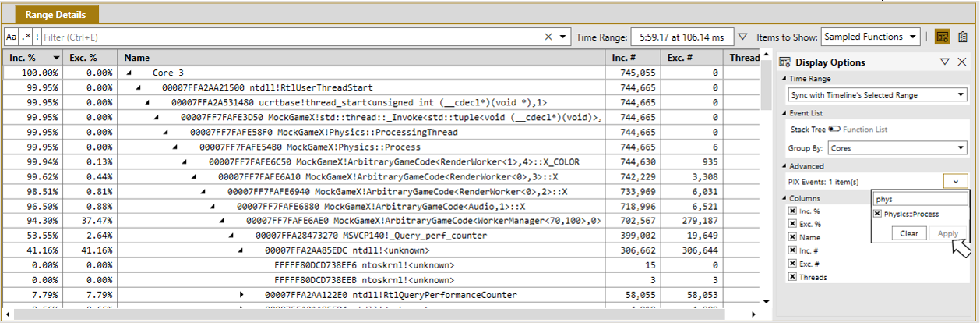This screenshot has width=980, height=323.
Task: Click the Clear button
Action: pos(908,233)
